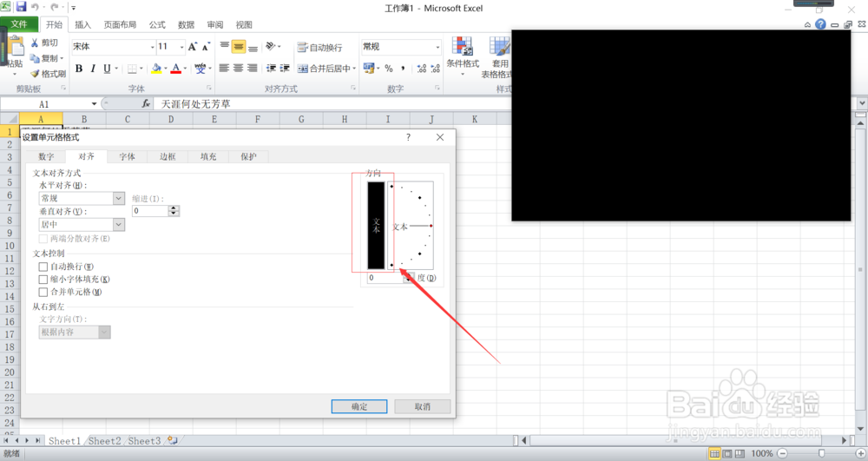Screen dimensions: 868x461
Task: Enable 自动换行 checkbox in dialog
Action: click(x=43, y=267)
